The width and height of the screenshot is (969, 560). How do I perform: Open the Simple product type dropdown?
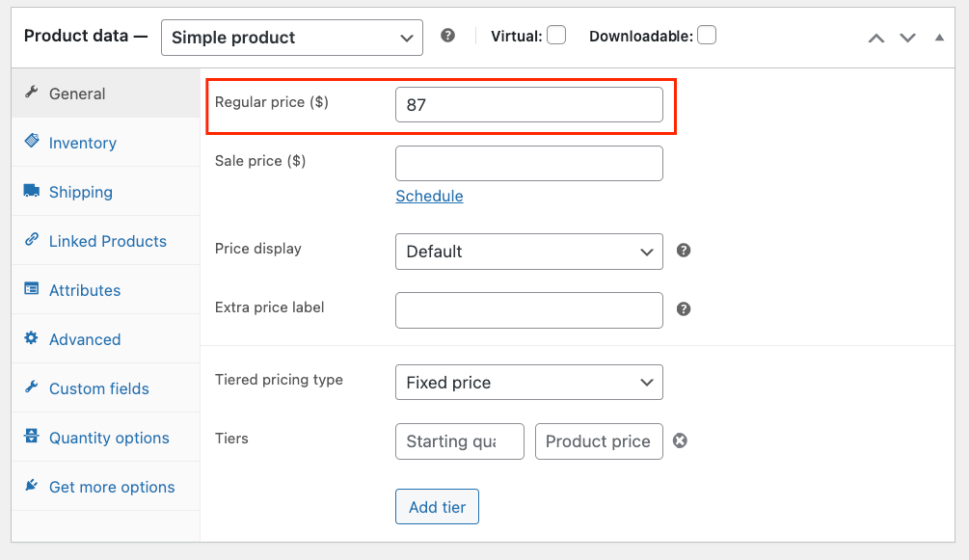click(292, 38)
